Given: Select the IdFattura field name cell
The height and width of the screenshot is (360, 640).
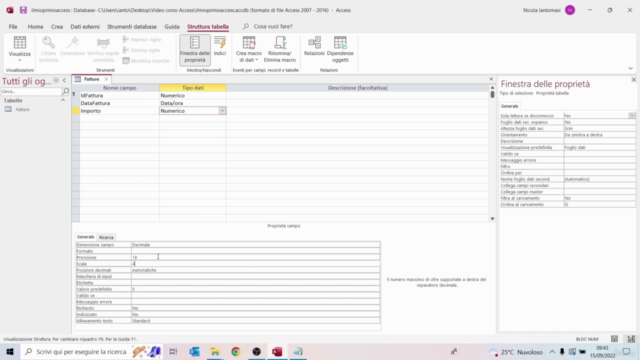Looking at the screenshot, I should [120, 96].
